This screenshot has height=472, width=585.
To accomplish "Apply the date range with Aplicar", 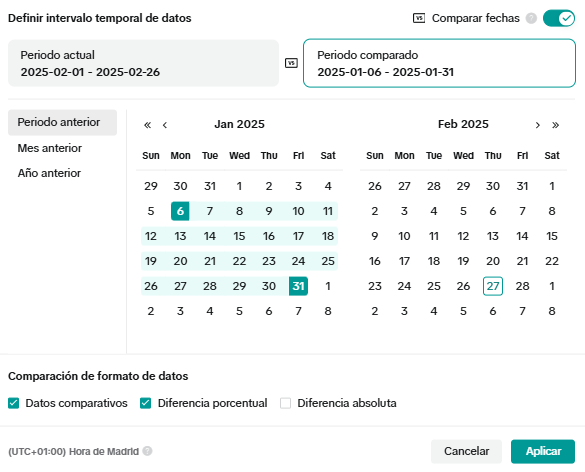I will [543, 451].
